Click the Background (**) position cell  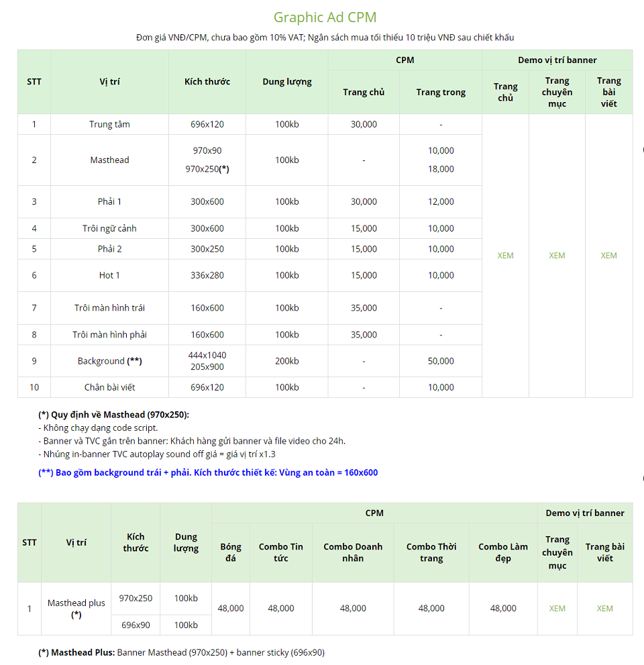109,361
